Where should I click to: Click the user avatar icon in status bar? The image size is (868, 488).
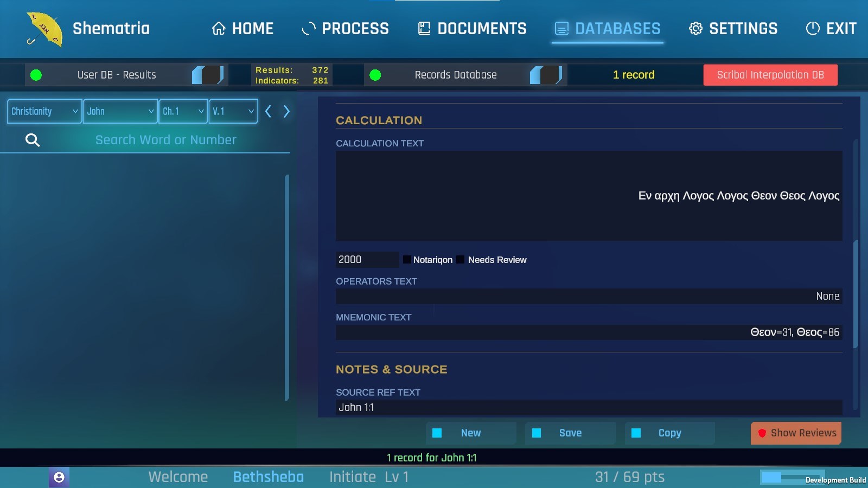(59, 477)
